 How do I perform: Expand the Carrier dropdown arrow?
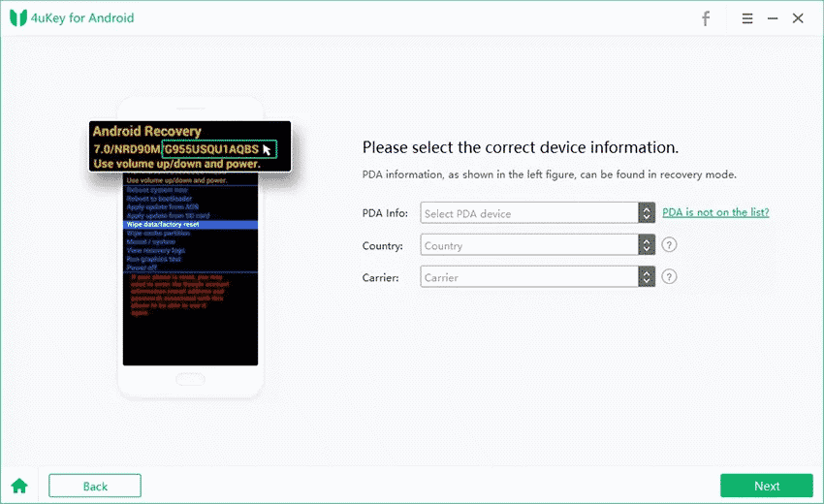coord(647,277)
